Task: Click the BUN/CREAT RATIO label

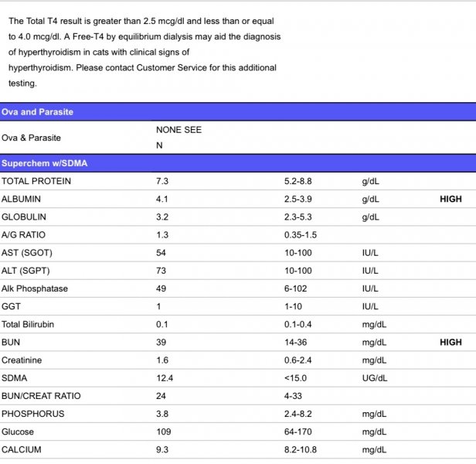Action: click(41, 396)
